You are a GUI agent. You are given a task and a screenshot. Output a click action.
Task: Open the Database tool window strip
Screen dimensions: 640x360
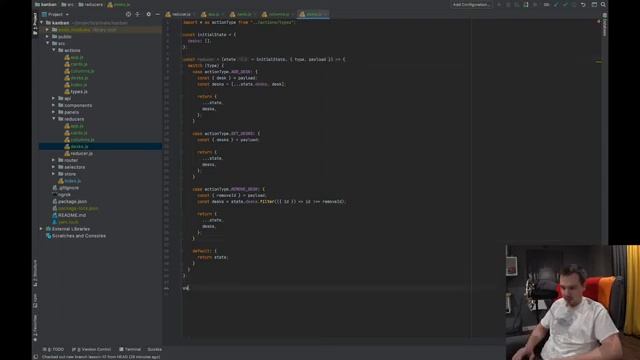[x=604, y=25]
